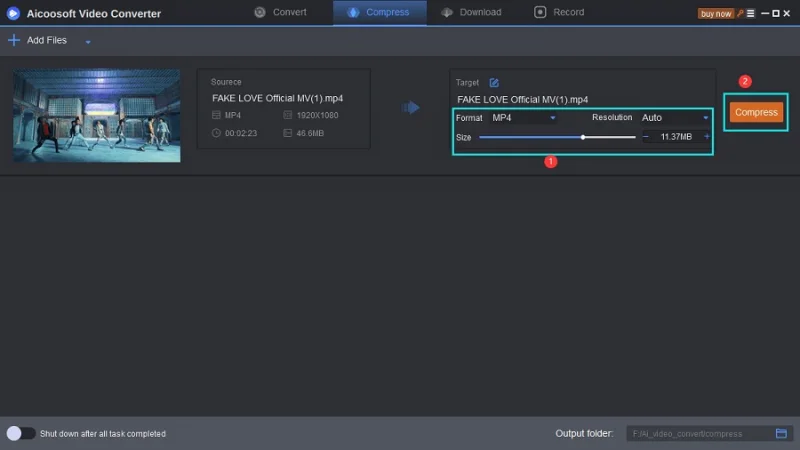Viewport: 800px width, 450px height.
Task: Select the FAKE LOVE video thumbnail
Action: pos(97,115)
